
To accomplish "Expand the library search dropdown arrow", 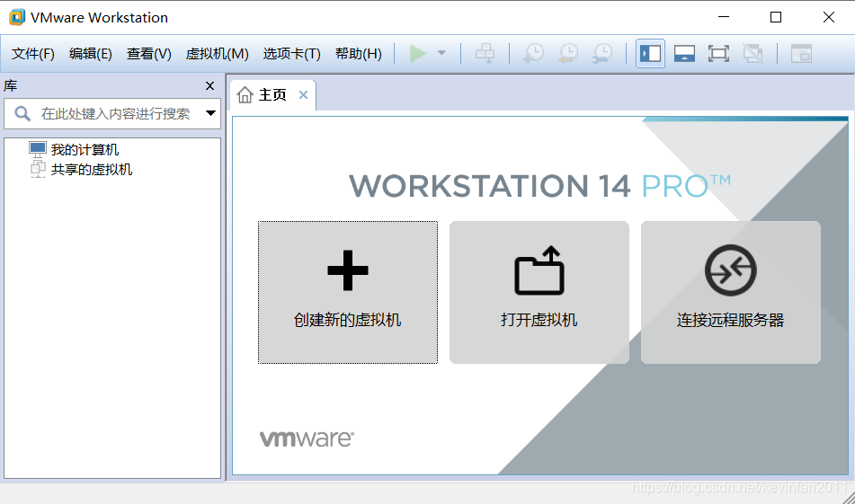I will 210,113.
